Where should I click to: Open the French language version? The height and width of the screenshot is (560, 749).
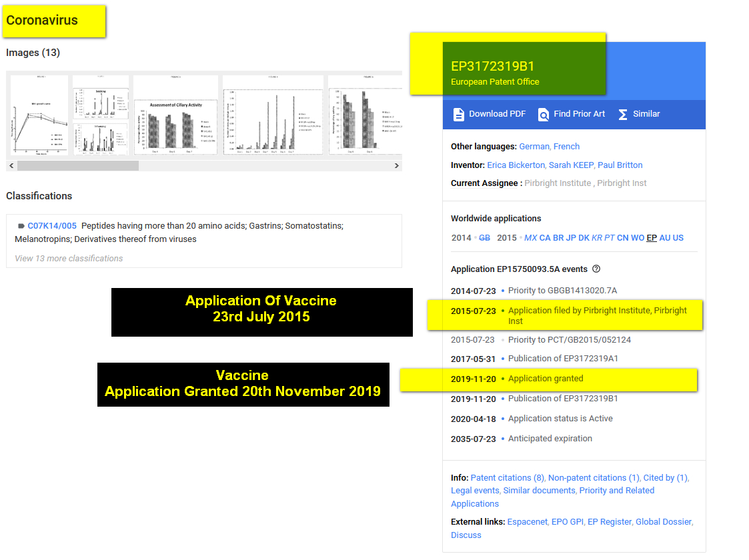point(566,147)
